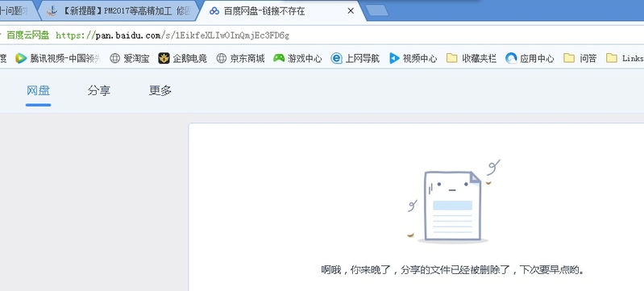Screen dimensions: 644x291
Task: Expand the 问答 bookmarks folder
Action: pyautogui.click(x=569, y=58)
